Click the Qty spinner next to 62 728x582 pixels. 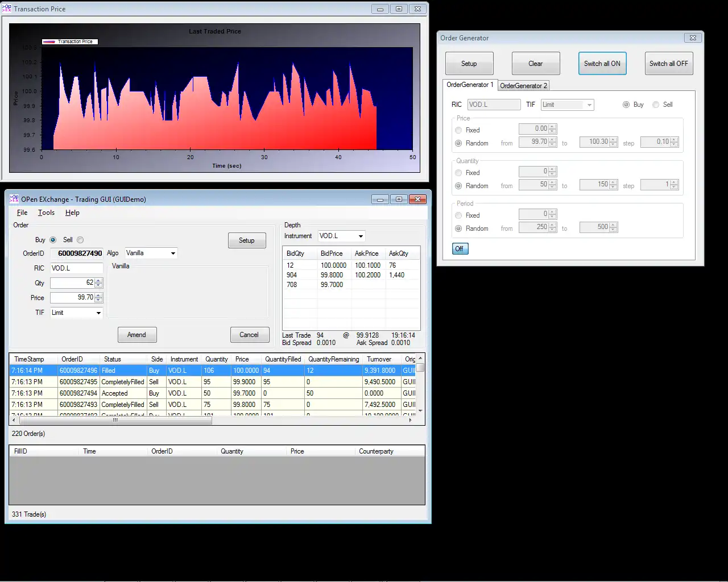(99, 283)
